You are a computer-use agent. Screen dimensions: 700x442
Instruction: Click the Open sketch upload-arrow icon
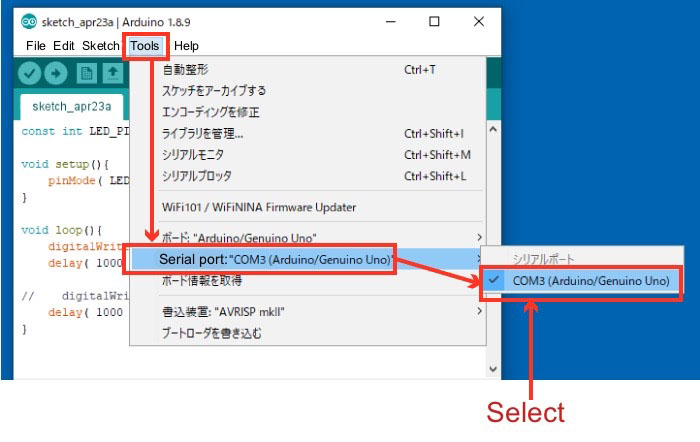click(x=113, y=73)
